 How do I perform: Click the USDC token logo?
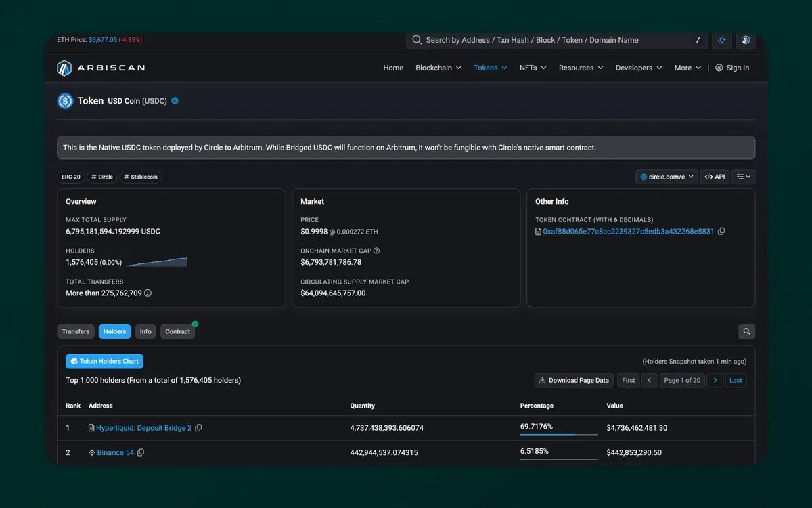click(65, 101)
